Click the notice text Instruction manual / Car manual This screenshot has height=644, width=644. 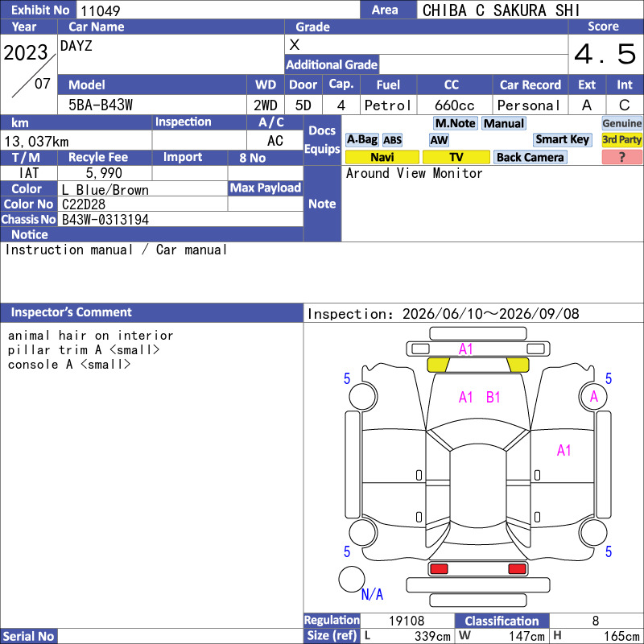pos(116,250)
